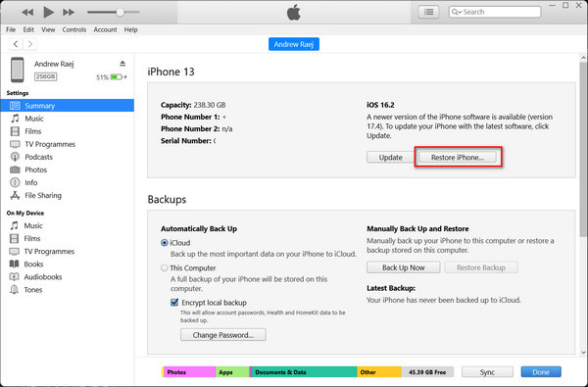
Task: Open the Help menu
Action: [131, 29]
